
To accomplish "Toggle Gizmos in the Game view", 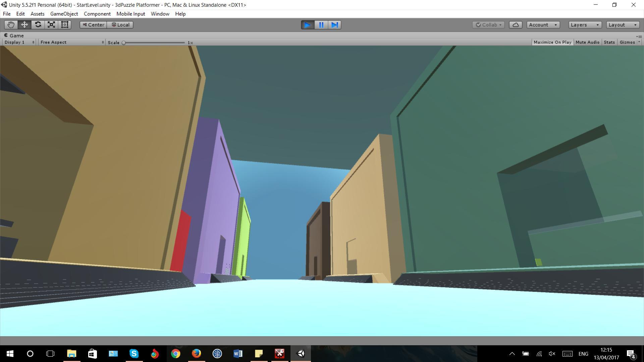I will pyautogui.click(x=627, y=42).
